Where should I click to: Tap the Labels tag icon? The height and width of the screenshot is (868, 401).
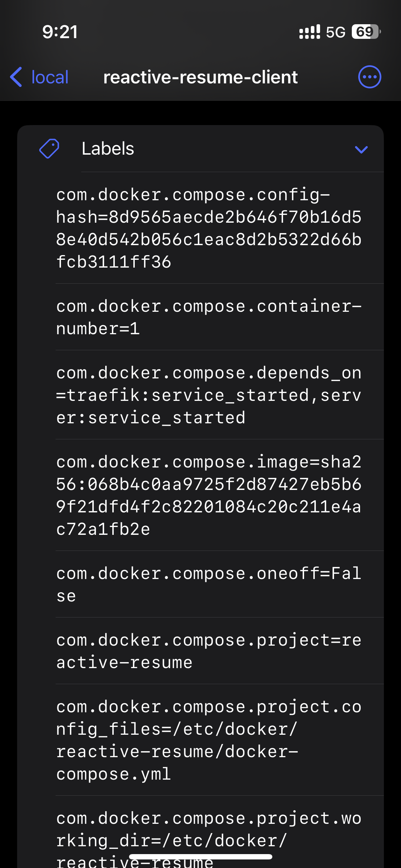[49, 149]
